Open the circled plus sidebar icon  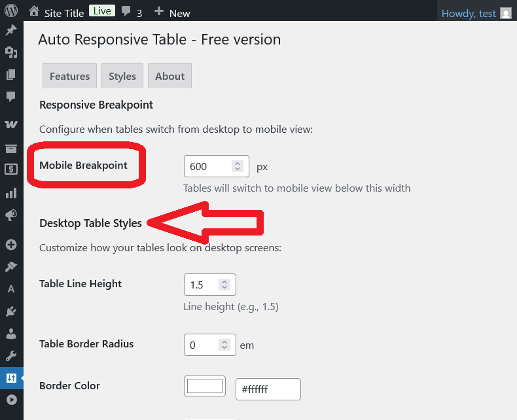point(11,245)
